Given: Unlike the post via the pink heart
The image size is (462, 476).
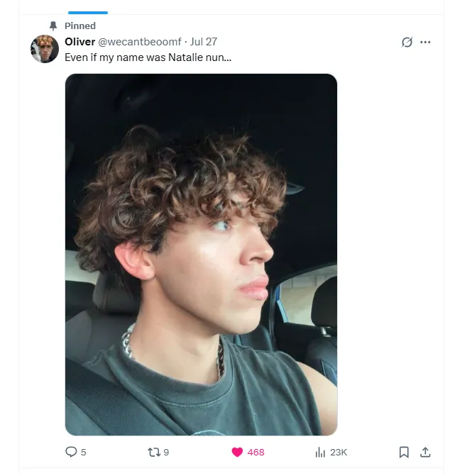Looking at the screenshot, I should coord(237,453).
